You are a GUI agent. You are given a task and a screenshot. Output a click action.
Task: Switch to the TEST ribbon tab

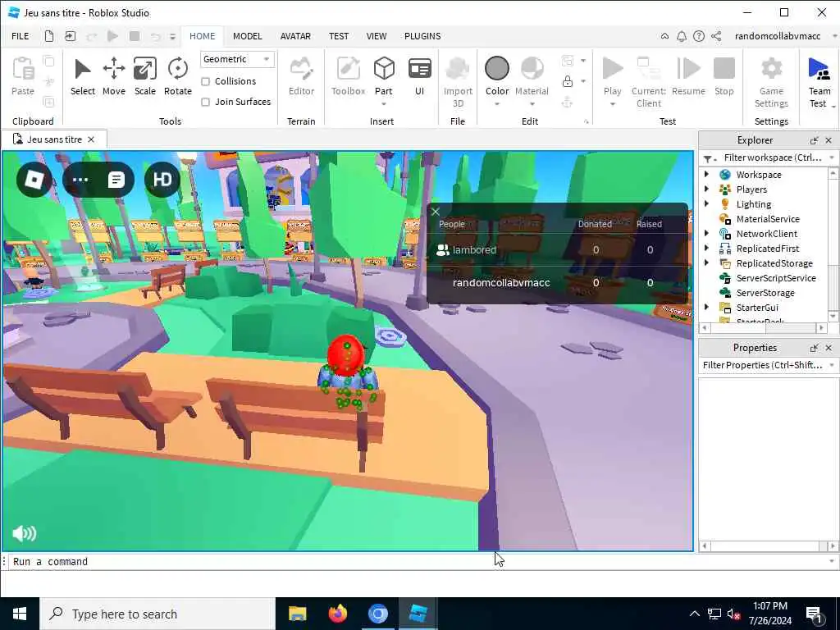click(x=339, y=36)
